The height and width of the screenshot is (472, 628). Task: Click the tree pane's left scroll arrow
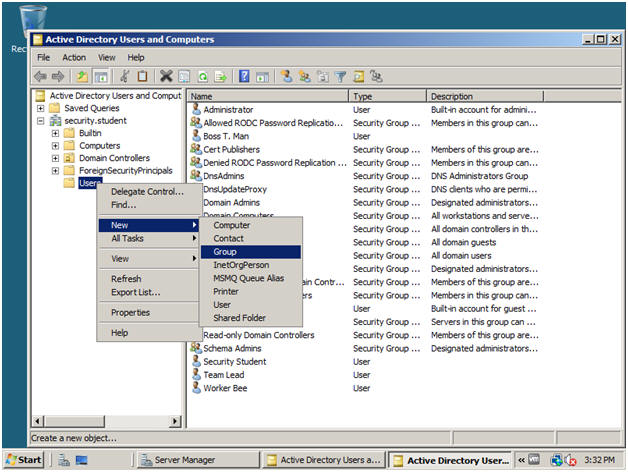click(38, 421)
